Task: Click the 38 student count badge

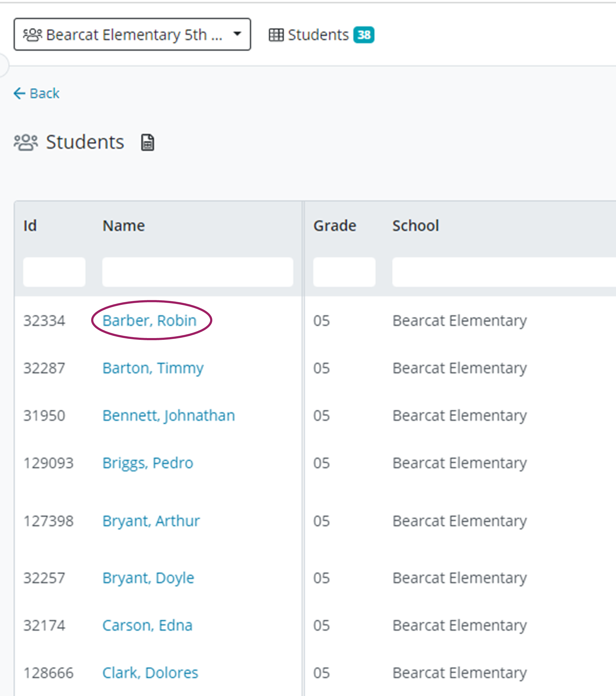Action: pyautogui.click(x=364, y=34)
